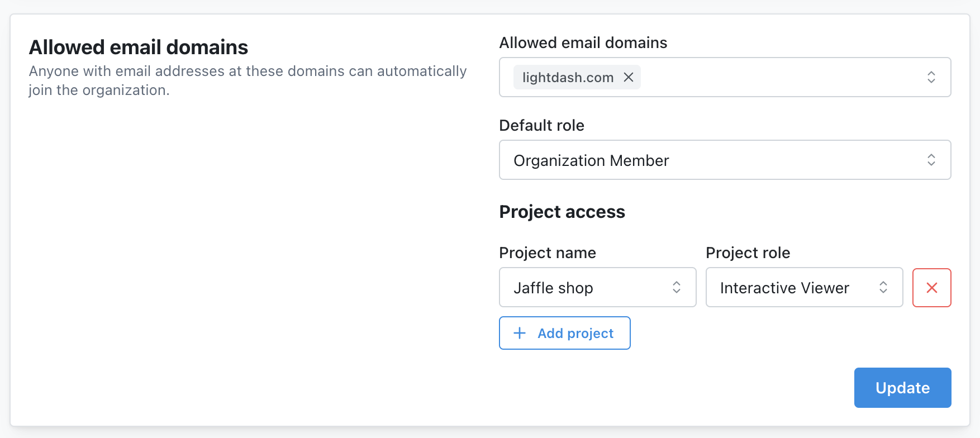The width and height of the screenshot is (980, 438).
Task: Click the chevron arrows beside Interactive Viewer
Action: click(x=883, y=287)
